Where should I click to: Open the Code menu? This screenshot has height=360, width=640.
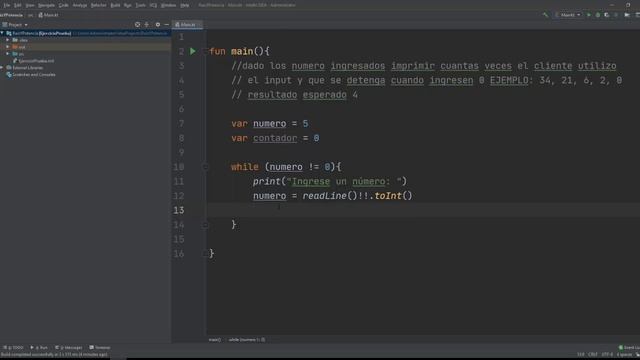[64, 5]
